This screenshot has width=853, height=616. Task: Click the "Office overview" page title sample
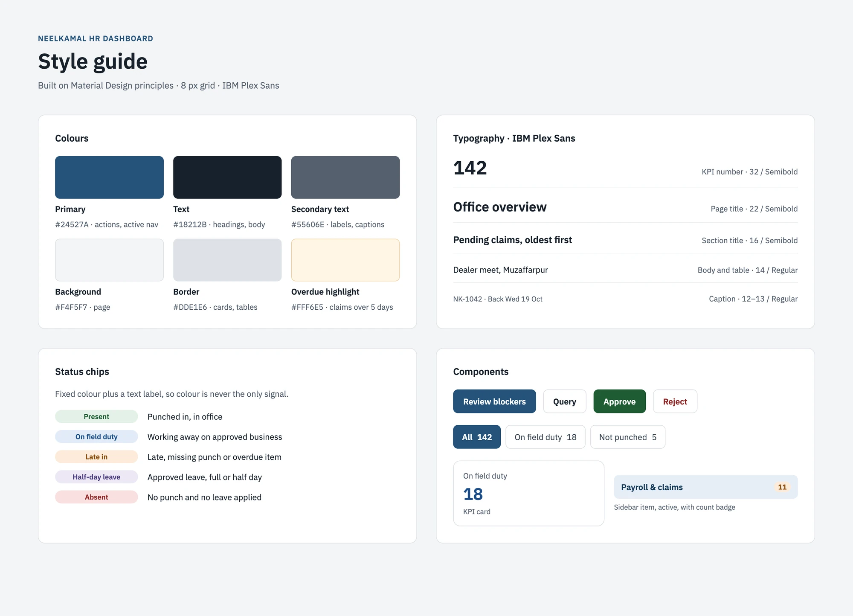500,207
